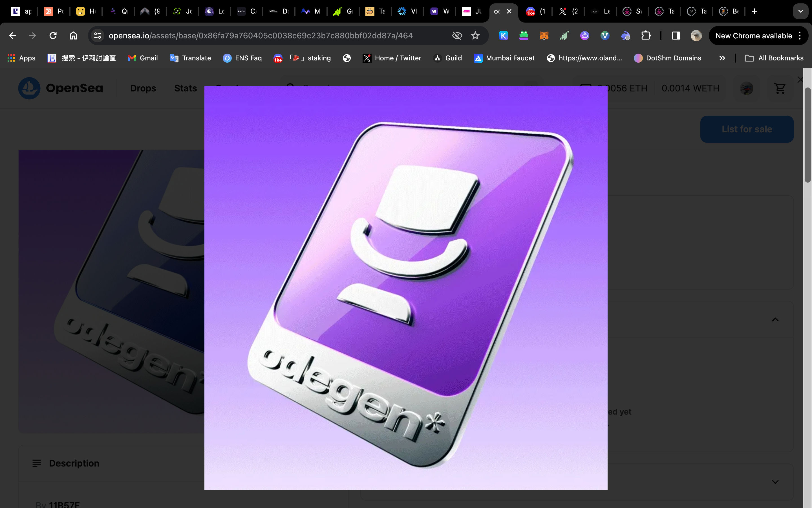Click the 0.0014 WETH balance
The width and height of the screenshot is (812, 508).
click(690, 88)
